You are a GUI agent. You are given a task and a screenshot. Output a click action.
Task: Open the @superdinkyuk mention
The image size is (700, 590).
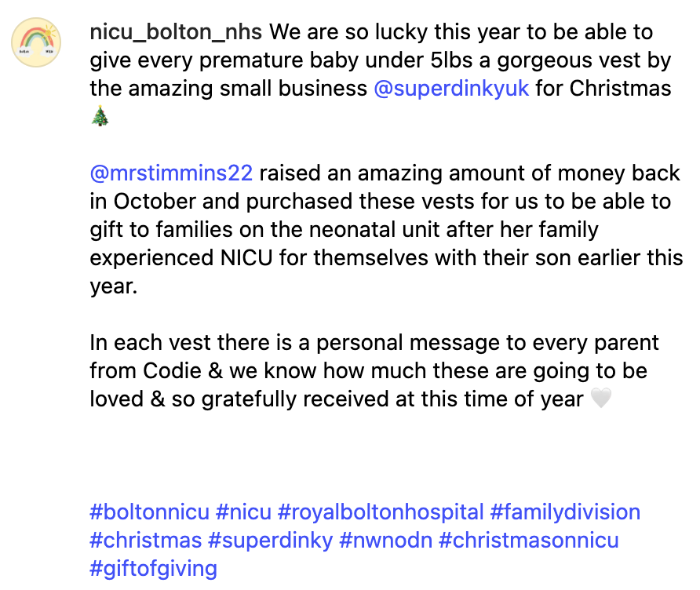click(451, 88)
